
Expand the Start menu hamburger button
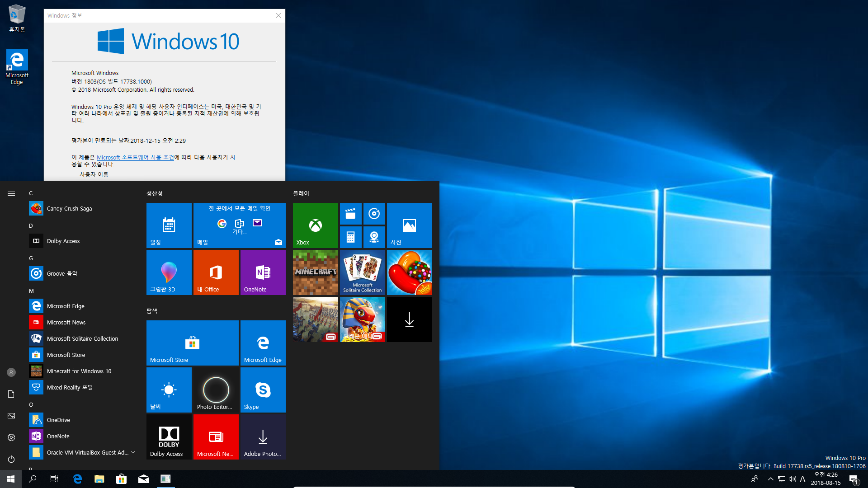coord(11,193)
